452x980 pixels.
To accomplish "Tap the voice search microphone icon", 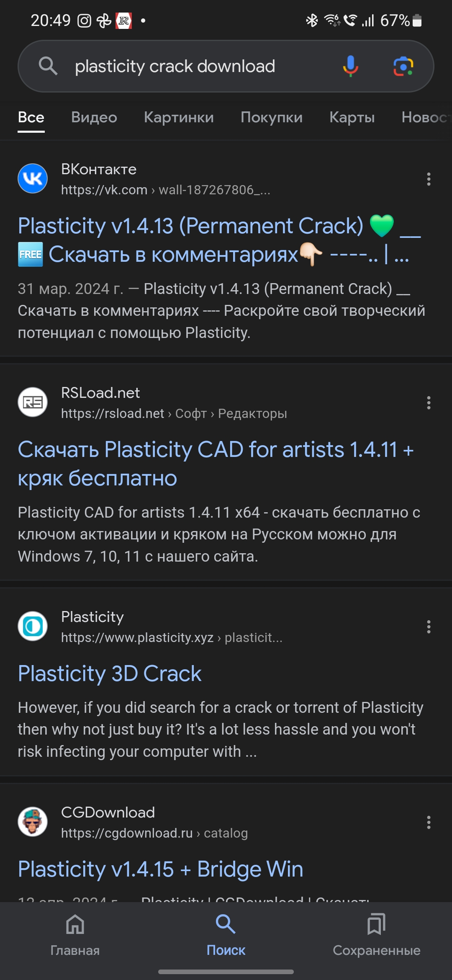I will 350,66.
